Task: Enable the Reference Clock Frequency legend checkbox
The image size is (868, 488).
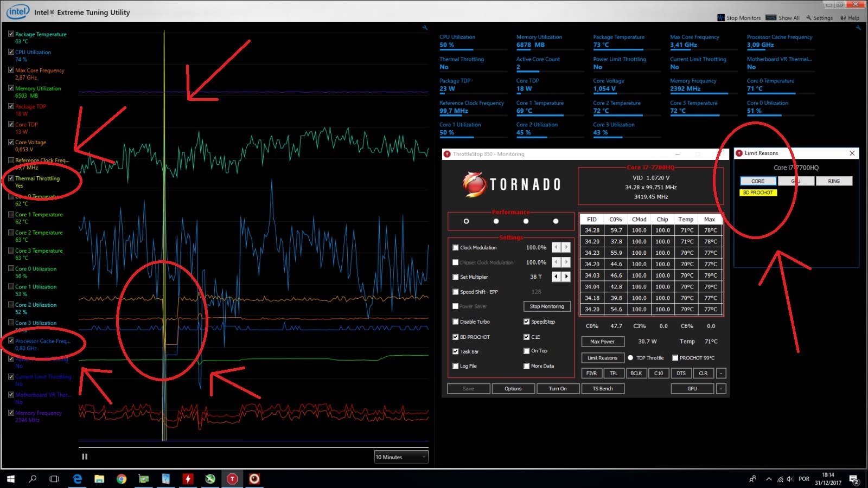Action: tap(11, 160)
